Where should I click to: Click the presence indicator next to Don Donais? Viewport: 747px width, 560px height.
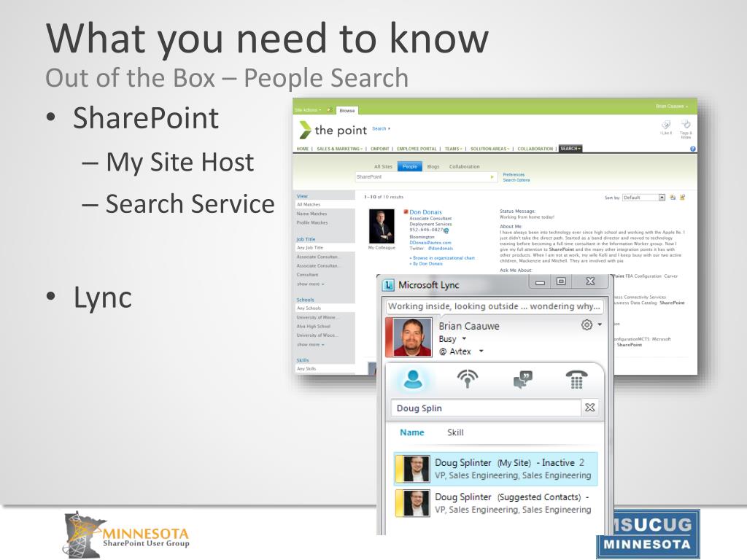(406, 212)
